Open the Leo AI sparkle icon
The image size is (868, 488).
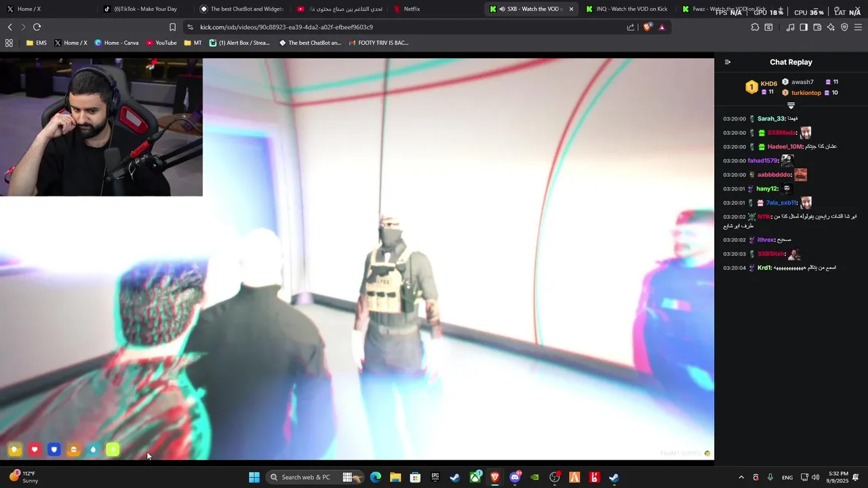[831, 27]
